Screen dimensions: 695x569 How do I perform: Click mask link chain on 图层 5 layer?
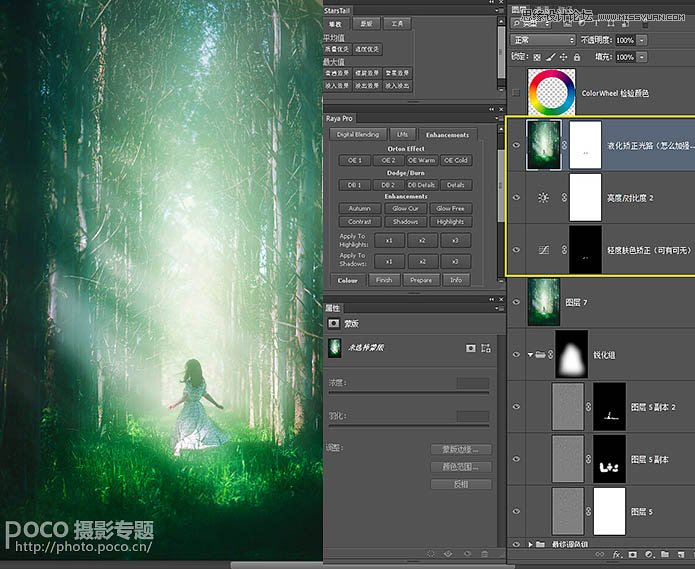click(588, 511)
